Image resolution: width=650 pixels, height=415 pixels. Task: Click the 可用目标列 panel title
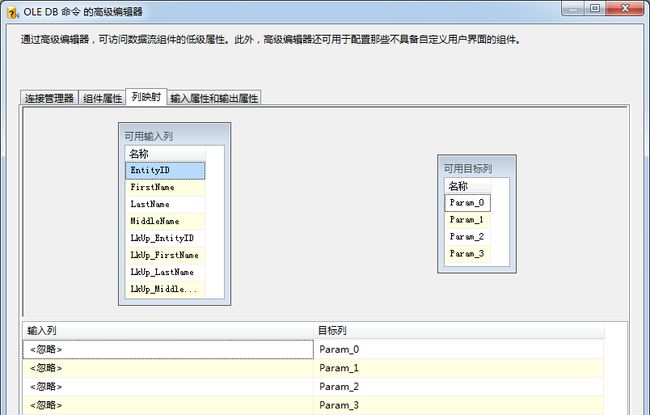468,169
